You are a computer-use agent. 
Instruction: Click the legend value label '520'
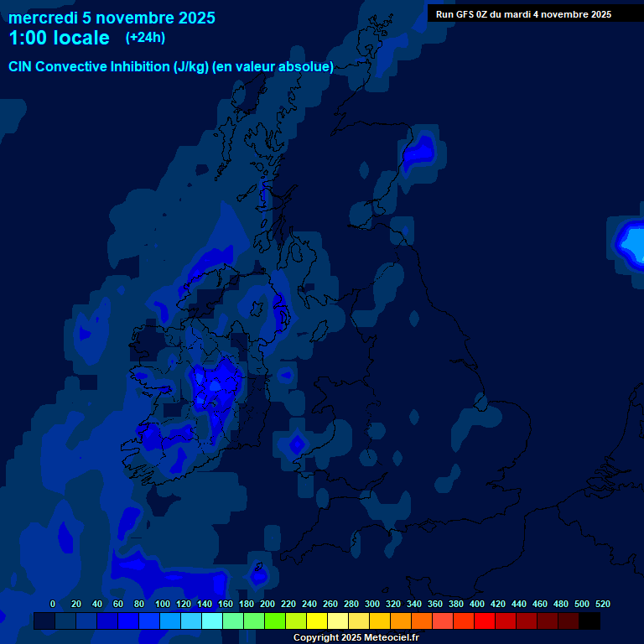(x=602, y=604)
